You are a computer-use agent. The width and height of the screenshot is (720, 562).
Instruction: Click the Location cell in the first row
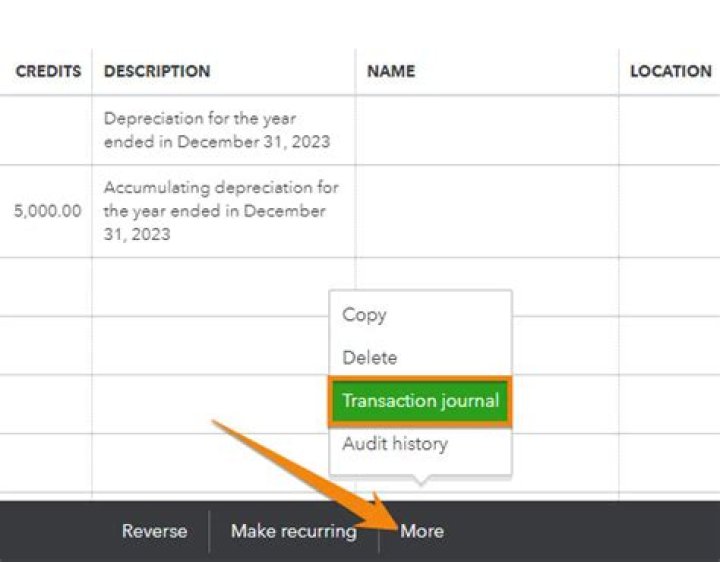tap(669, 130)
